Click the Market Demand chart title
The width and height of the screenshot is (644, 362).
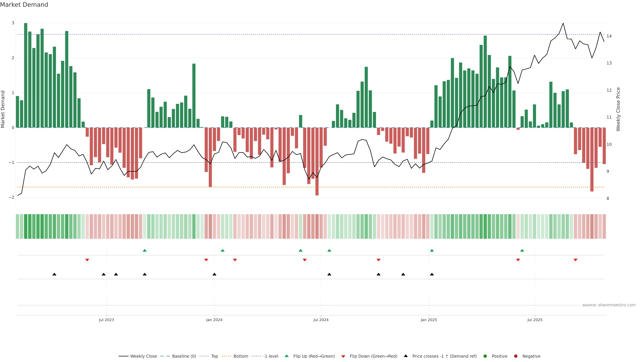click(24, 5)
